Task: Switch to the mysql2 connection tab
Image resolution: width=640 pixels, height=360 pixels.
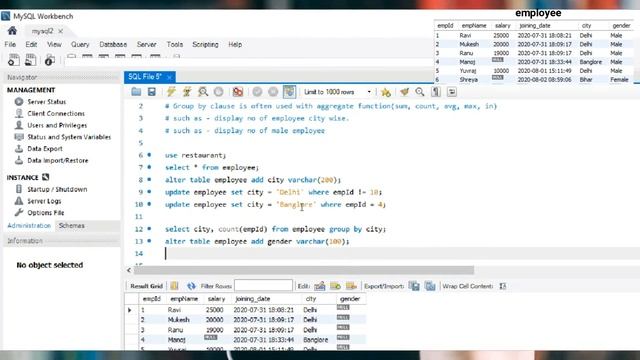Action: (x=42, y=31)
